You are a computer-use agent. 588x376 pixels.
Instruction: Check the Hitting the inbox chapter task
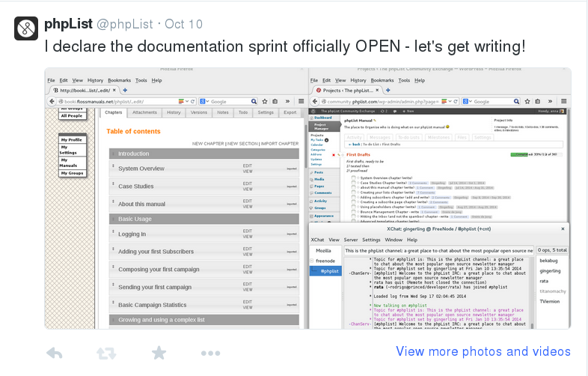[x=353, y=216]
